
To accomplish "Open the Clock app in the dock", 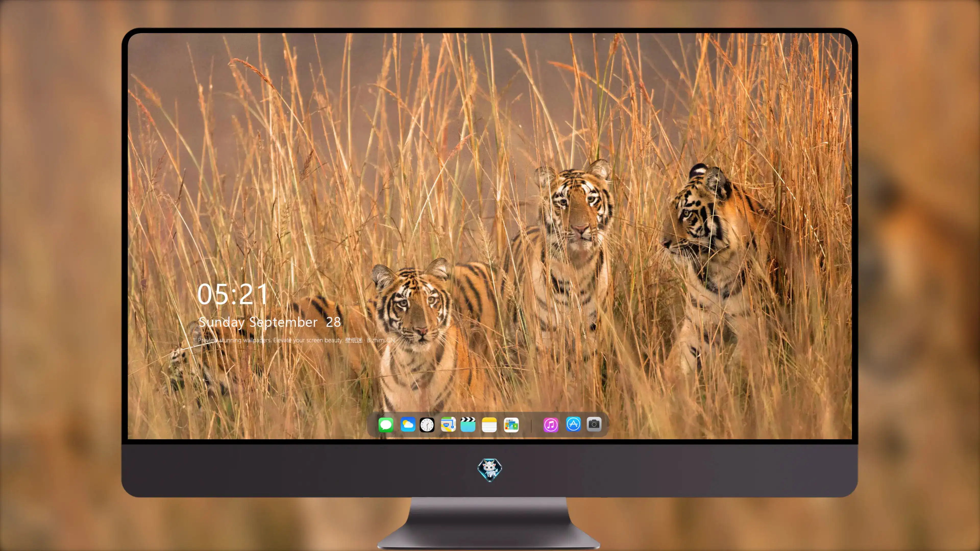I will click(x=427, y=425).
